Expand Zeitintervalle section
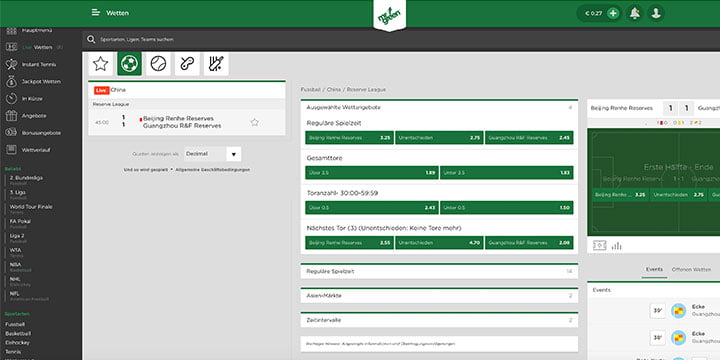Screen dimensions: 720x360 439,320
